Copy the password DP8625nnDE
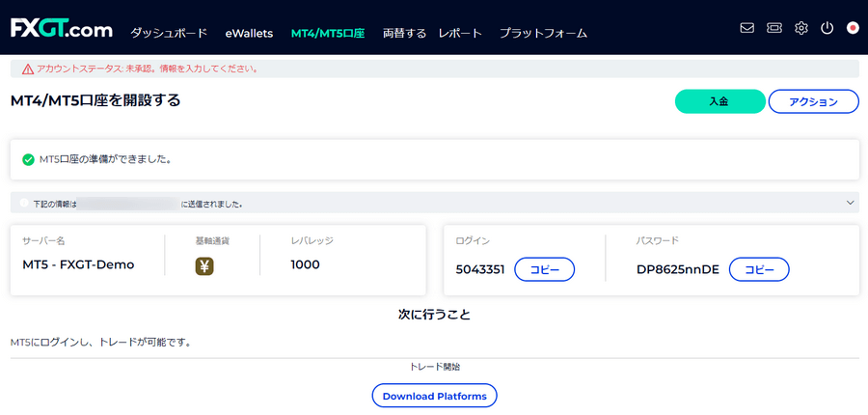Viewport: 868px width, 415px height. [x=759, y=270]
